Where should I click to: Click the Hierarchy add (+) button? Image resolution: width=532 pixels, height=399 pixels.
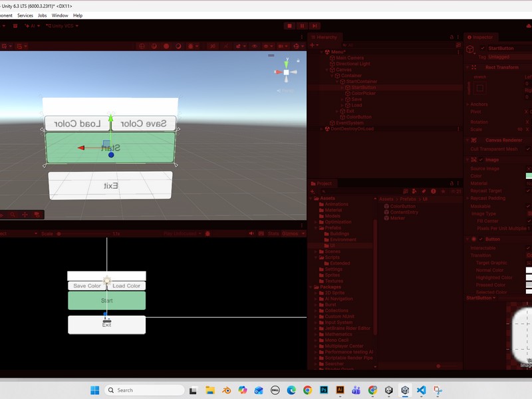[x=312, y=45]
